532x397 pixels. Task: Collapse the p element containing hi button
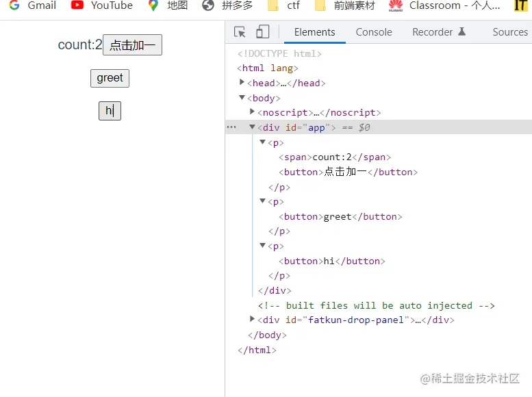[262, 245]
